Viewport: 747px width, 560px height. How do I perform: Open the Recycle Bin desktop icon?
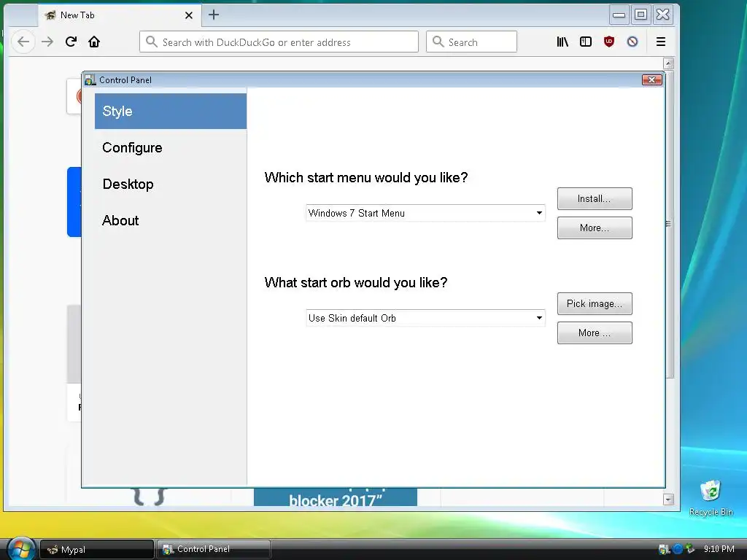(711, 498)
